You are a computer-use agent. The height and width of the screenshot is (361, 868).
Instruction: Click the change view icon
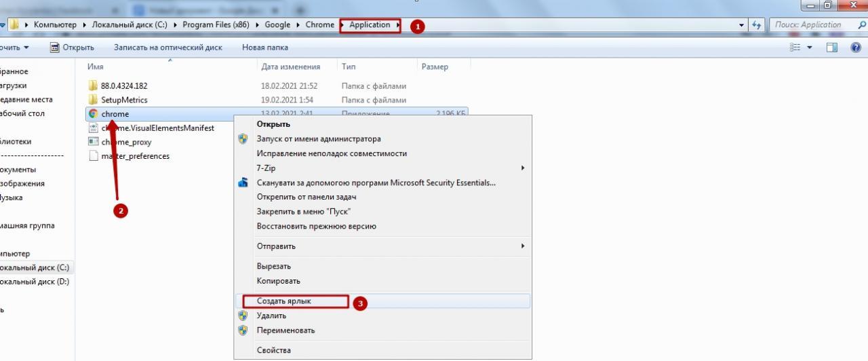pos(795,47)
